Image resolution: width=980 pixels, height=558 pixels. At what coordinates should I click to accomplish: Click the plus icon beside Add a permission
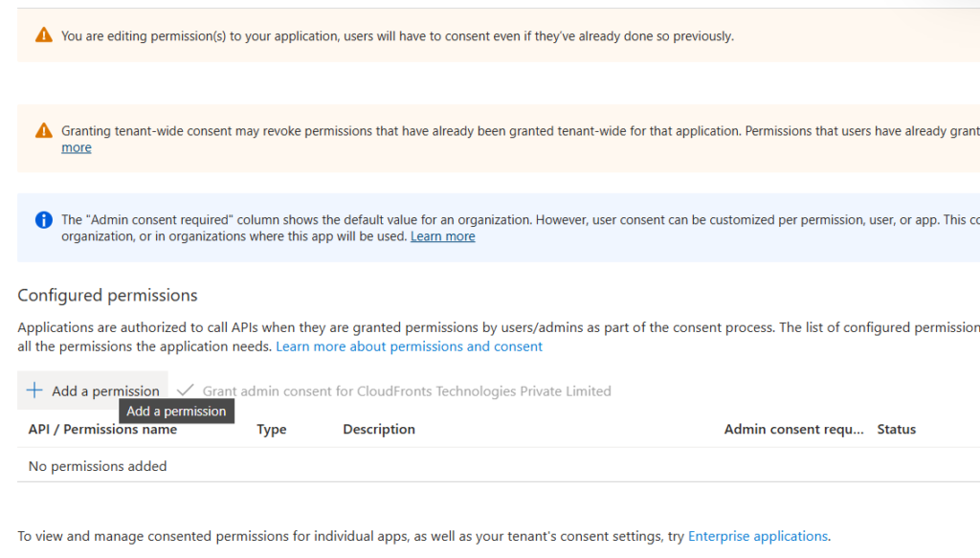[34, 391]
